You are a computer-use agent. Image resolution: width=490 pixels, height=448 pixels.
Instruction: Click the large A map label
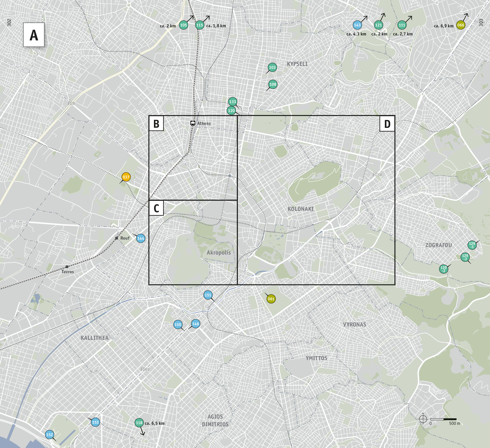[x=34, y=35]
